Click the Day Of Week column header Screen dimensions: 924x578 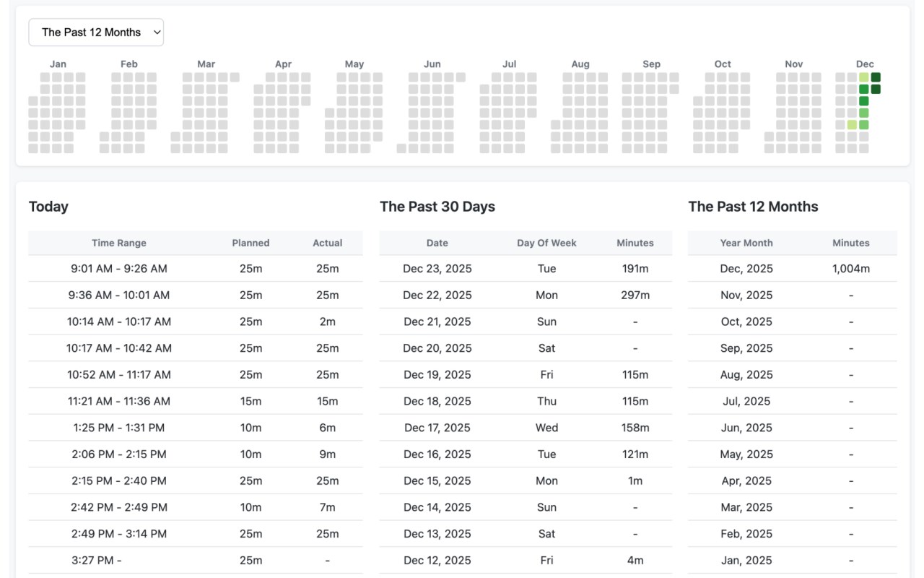click(x=546, y=243)
